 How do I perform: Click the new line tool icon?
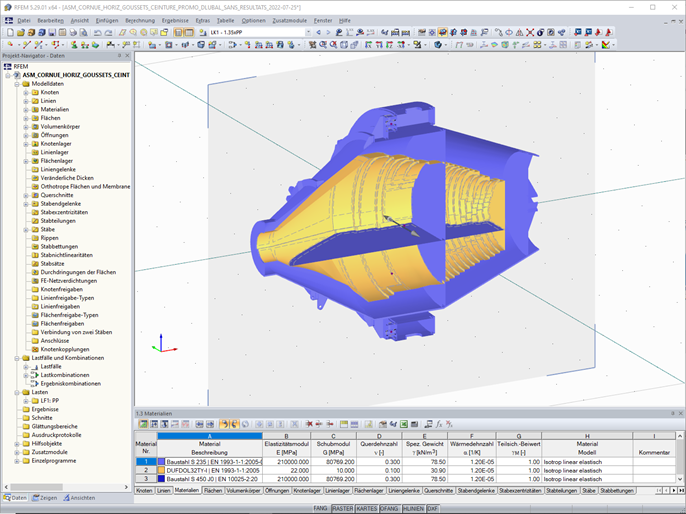27,45
